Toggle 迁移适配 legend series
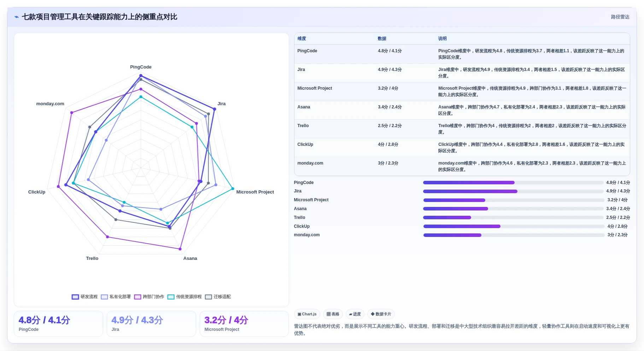 [218, 297]
